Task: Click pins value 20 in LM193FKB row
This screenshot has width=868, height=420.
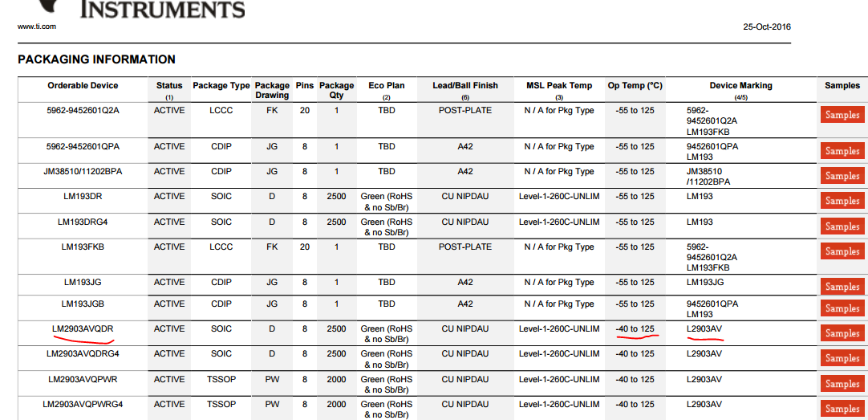Action: (305, 247)
